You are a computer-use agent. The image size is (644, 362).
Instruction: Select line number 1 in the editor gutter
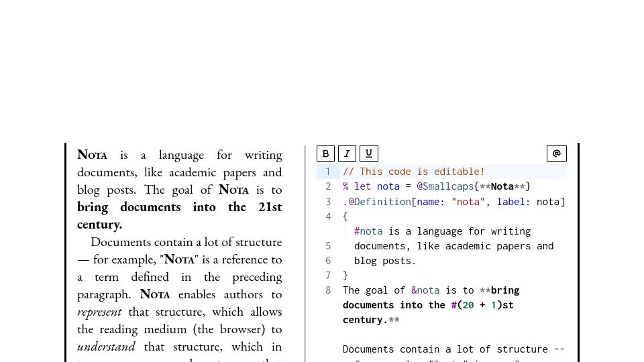(x=328, y=172)
